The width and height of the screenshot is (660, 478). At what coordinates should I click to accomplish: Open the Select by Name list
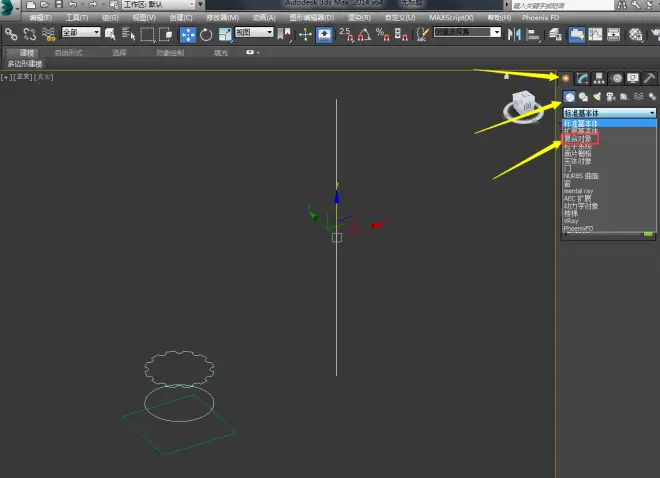tap(128, 34)
